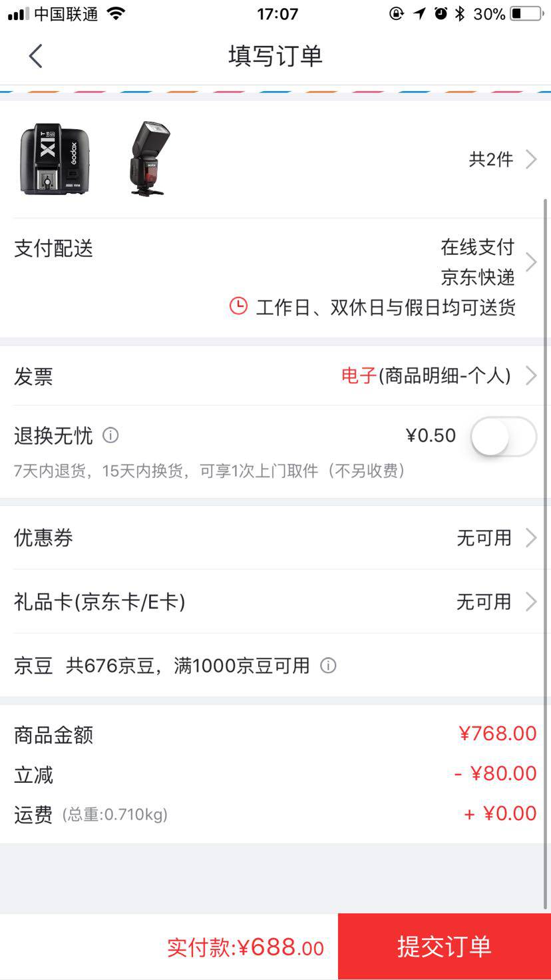
Task: Tap the Wi-Fi icon in status bar
Action: click(116, 14)
